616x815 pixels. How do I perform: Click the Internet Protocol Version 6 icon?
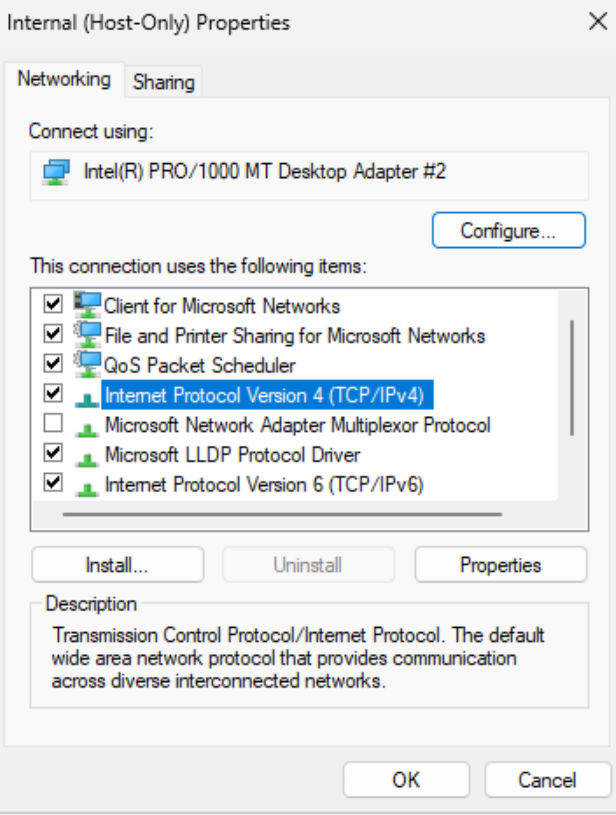[x=87, y=489]
